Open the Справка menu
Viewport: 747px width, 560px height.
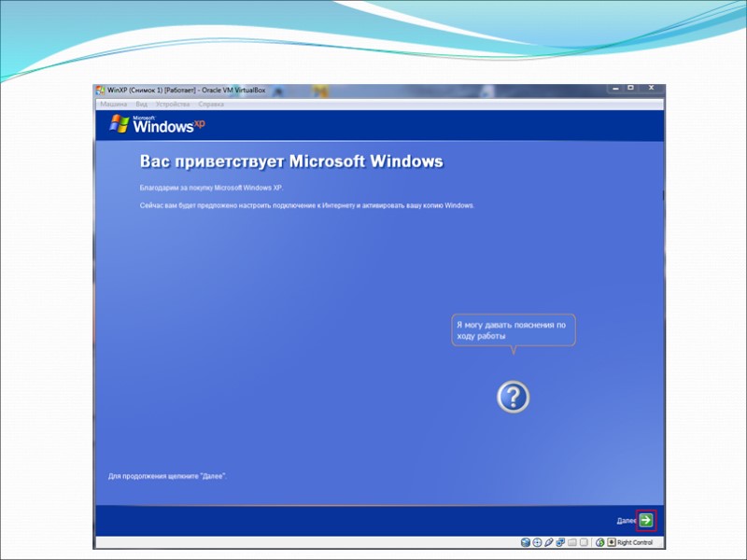[x=211, y=105]
